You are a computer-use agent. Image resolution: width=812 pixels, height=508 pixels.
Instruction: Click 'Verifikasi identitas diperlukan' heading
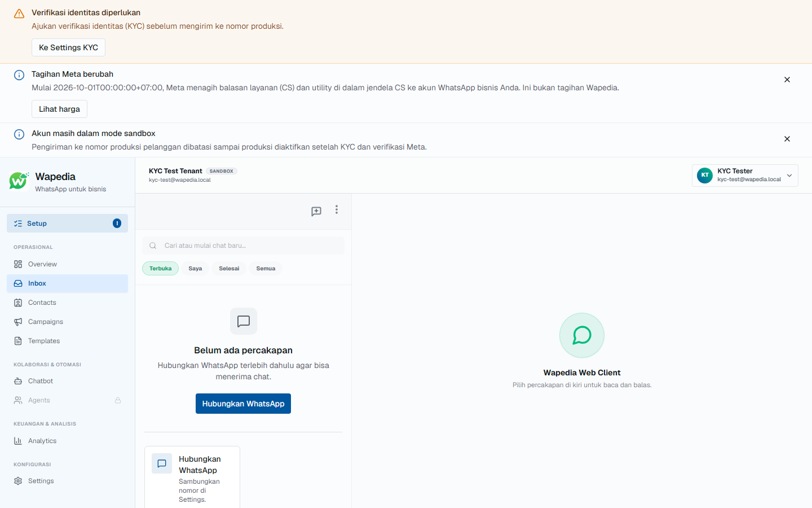click(86, 12)
